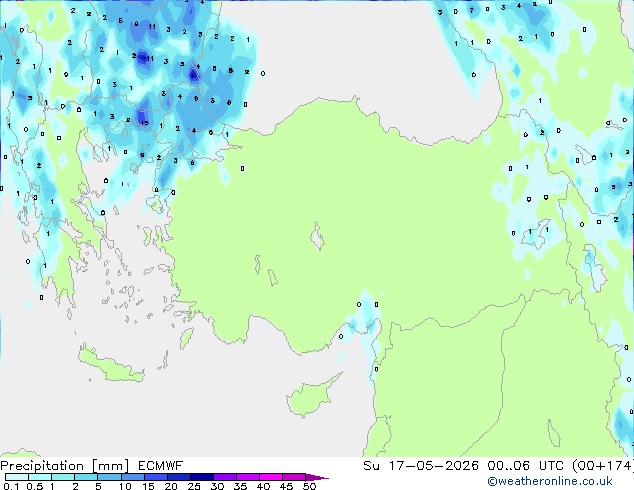This screenshot has height=490, width=634.
Task: Click the legend label "10"
Action: click(x=125, y=486)
